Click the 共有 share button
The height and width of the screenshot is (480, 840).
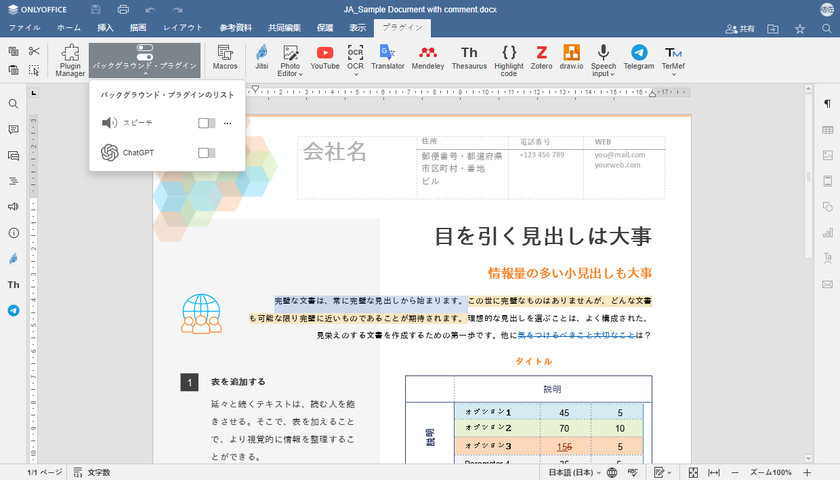pos(740,29)
